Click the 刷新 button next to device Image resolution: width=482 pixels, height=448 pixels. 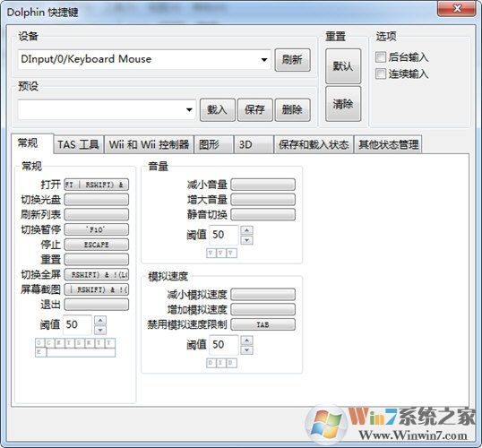[292, 60]
